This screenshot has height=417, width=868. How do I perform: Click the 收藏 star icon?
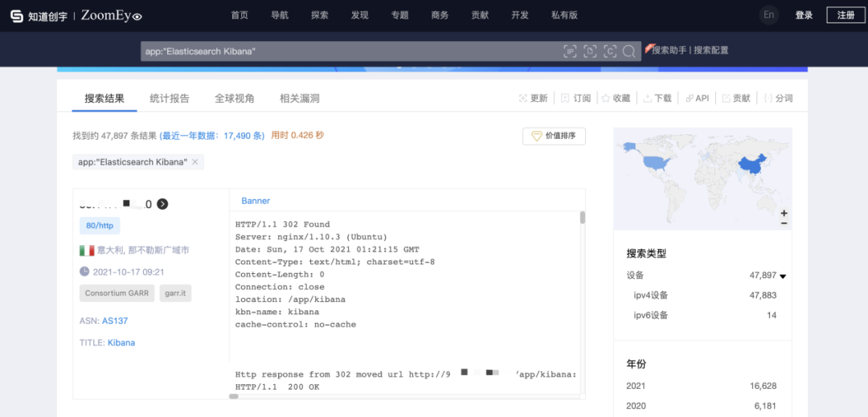[606, 99]
